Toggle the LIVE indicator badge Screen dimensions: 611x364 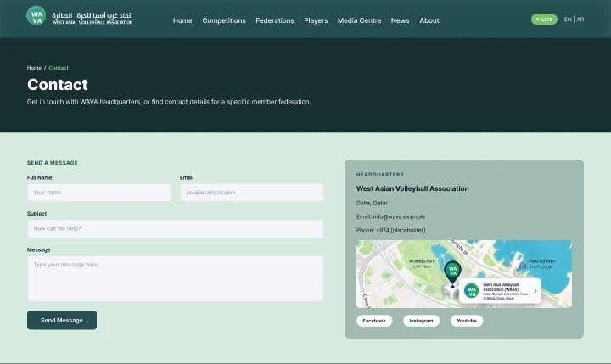(544, 20)
